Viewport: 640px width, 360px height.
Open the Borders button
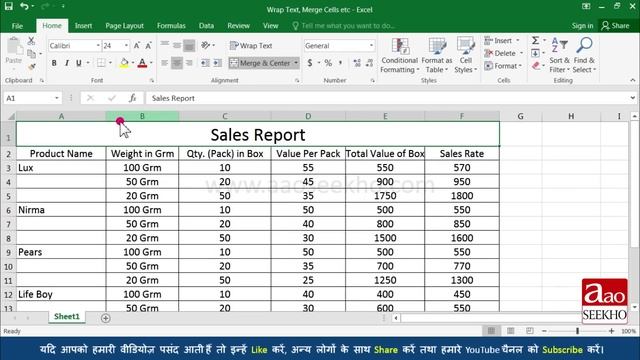coord(101,63)
